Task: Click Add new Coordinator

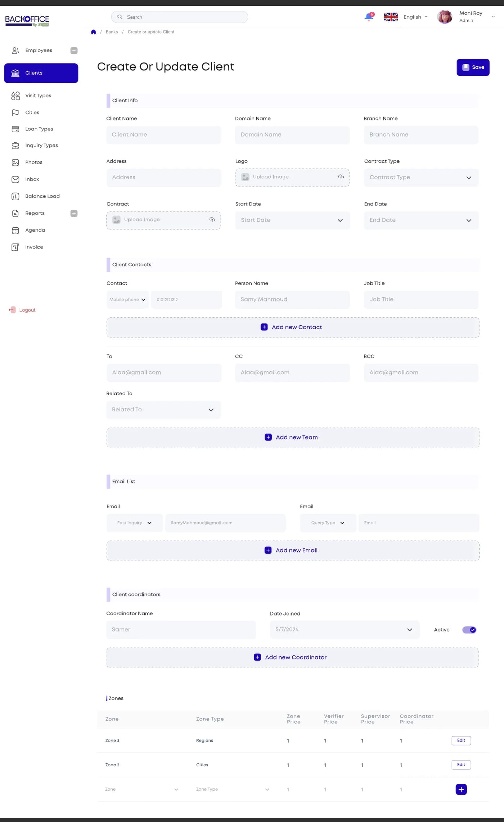Action: click(292, 658)
